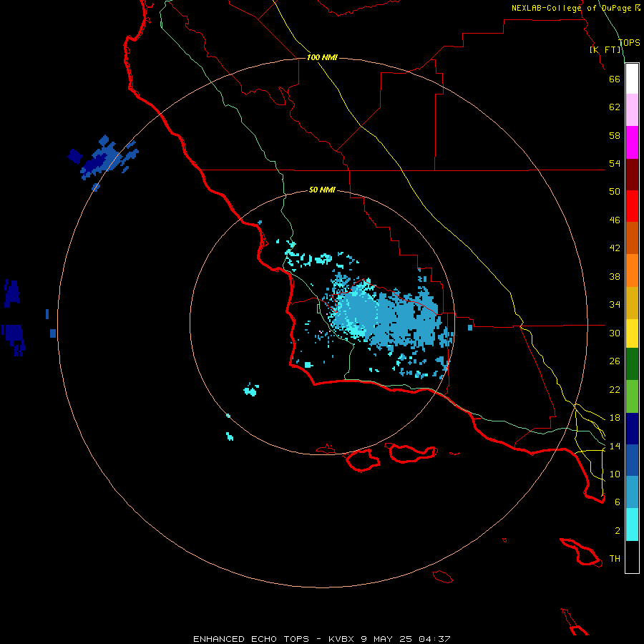644x644 pixels.
Task: Pick the dark green legend swatch
Action: (632, 364)
